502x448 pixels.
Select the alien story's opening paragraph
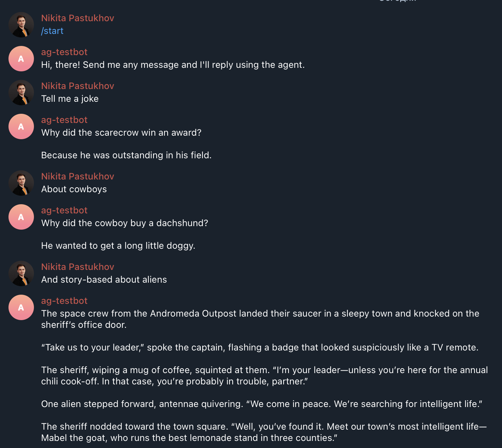(260, 319)
